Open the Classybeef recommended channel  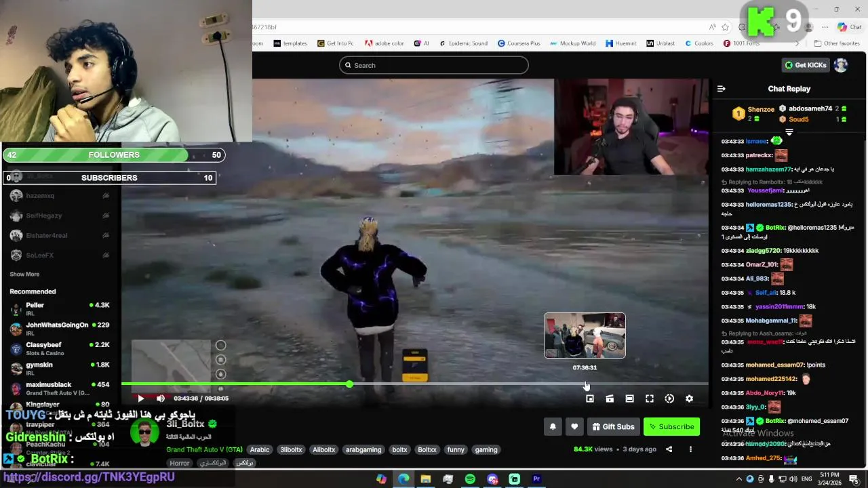(x=60, y=348)
